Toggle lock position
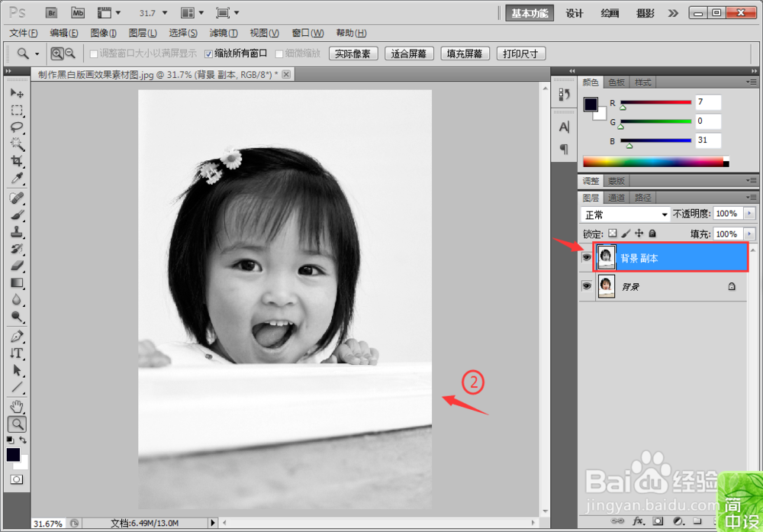Screen dimensions: 763x532 click(x=639, y=234)
